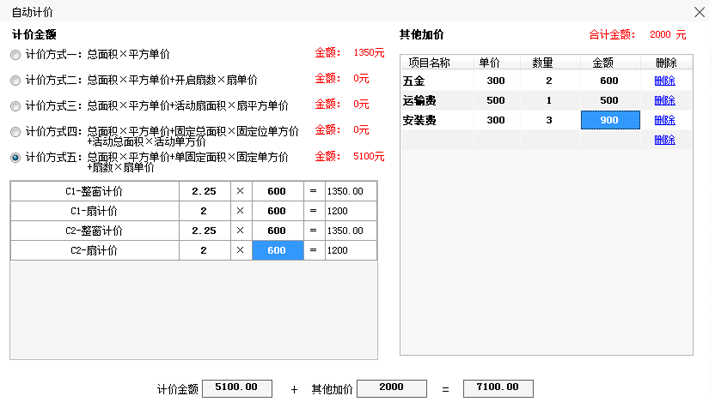
Task: Click 删除 link for 安装费
Action: (664, 120)
